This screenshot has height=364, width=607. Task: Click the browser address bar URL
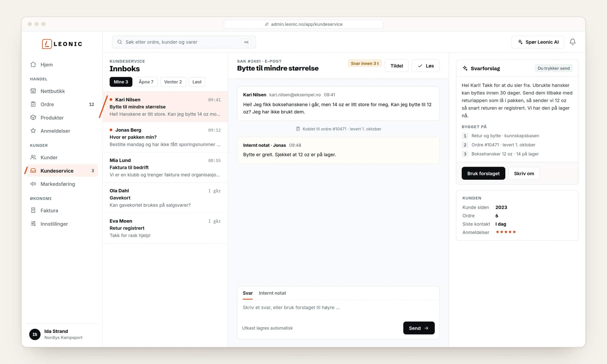point(303,24)
